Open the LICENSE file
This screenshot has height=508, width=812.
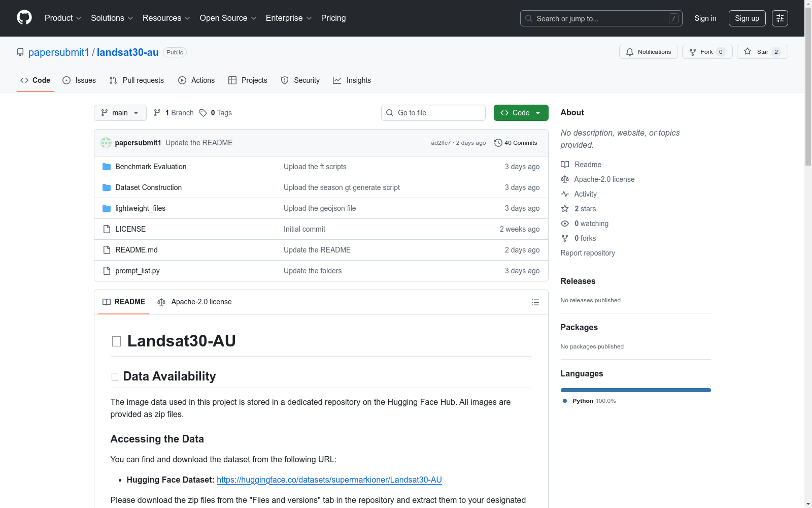tap(130, 229)
